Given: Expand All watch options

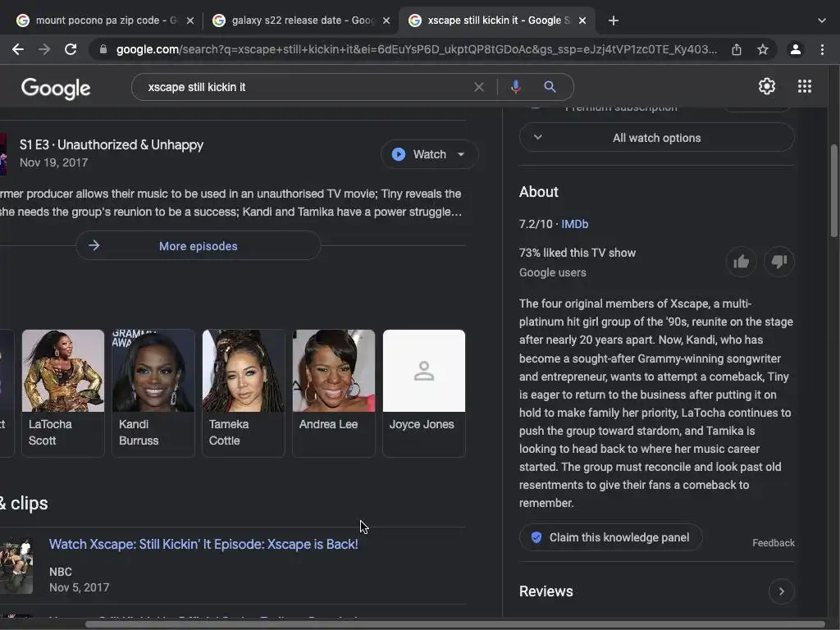Looking at the screenshot, I should pyautogui.click(x=657, y=138).
